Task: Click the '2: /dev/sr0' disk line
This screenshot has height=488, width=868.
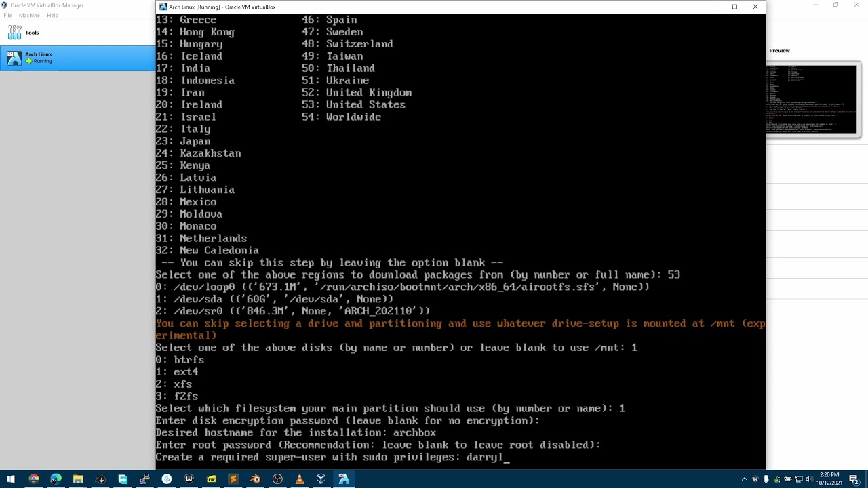Action: tap(292, 311)
